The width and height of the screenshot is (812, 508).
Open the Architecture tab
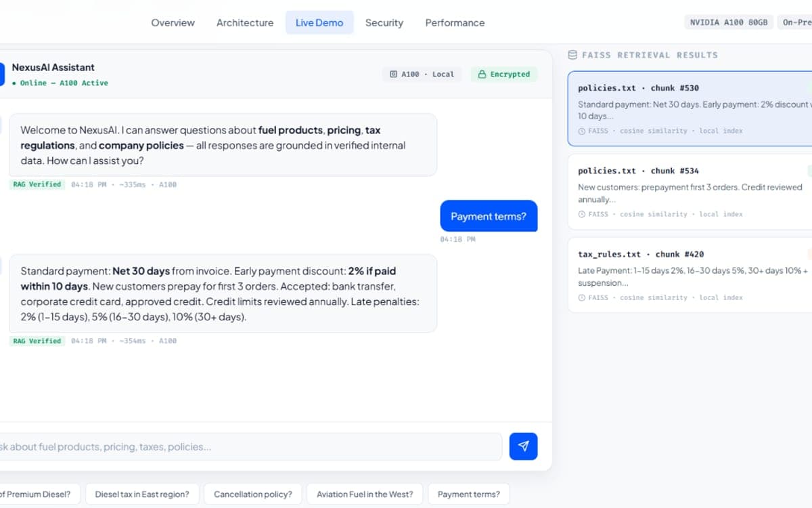245,22
